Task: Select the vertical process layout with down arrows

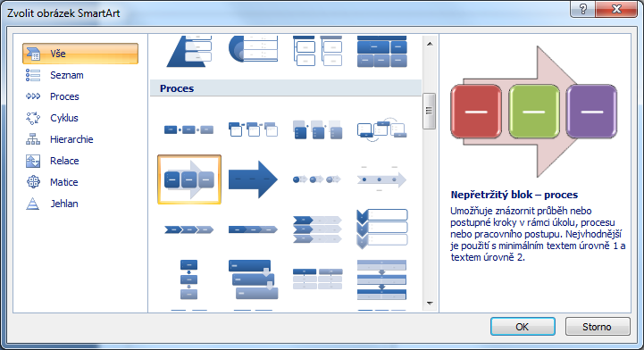Action: click(x=189, y=279)
